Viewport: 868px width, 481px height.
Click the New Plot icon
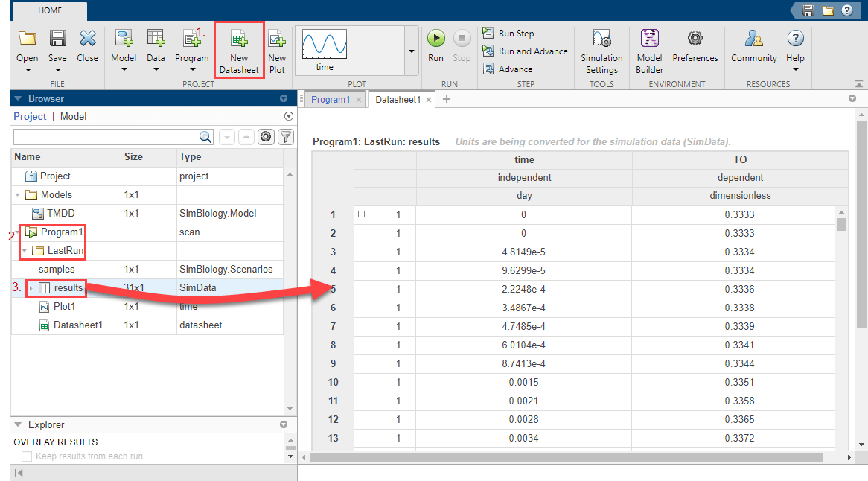click(277, 40)
